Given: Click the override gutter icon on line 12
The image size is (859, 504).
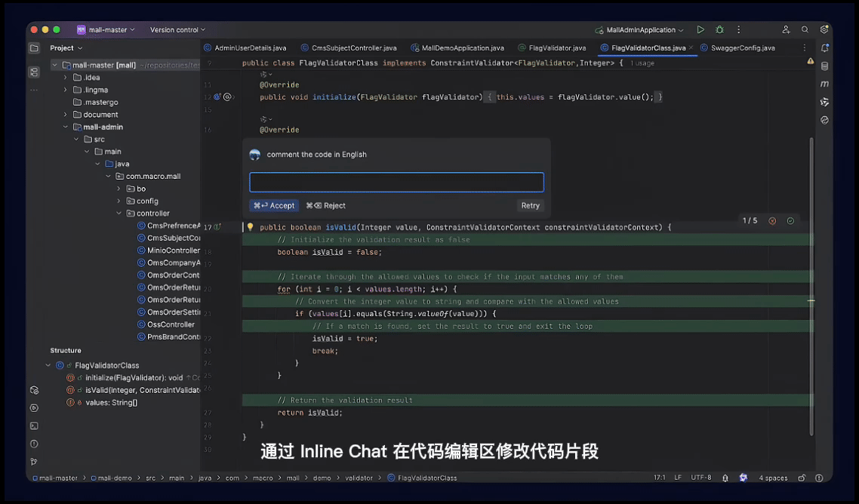Looking at the screenshot, I should pyautogui.click(x=217, y=97).
